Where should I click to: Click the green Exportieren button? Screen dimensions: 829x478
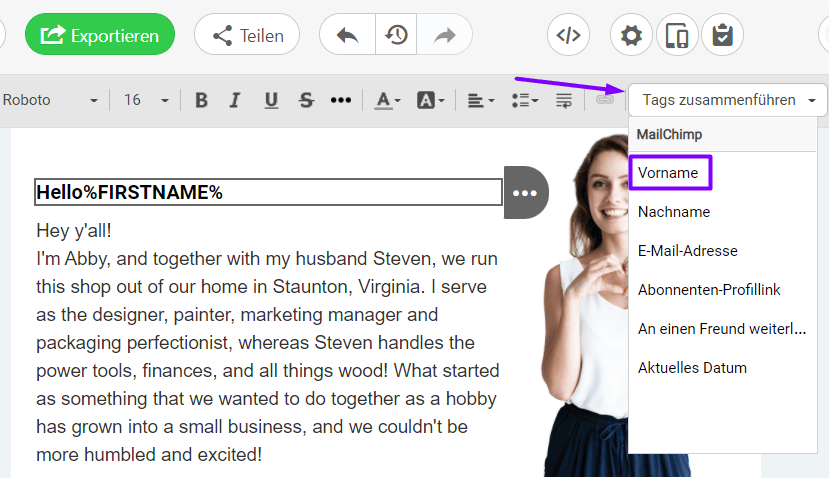click(99, 35)
